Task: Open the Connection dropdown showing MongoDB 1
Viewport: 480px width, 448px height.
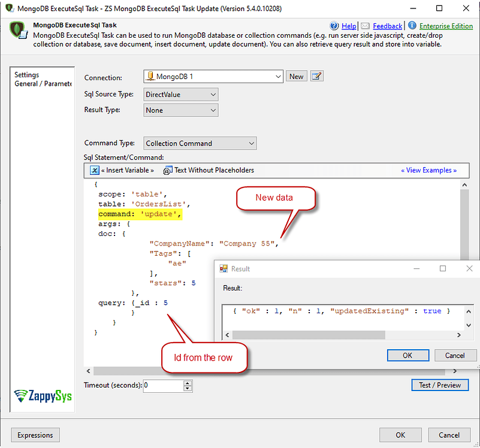Action: tap(277, 76)
